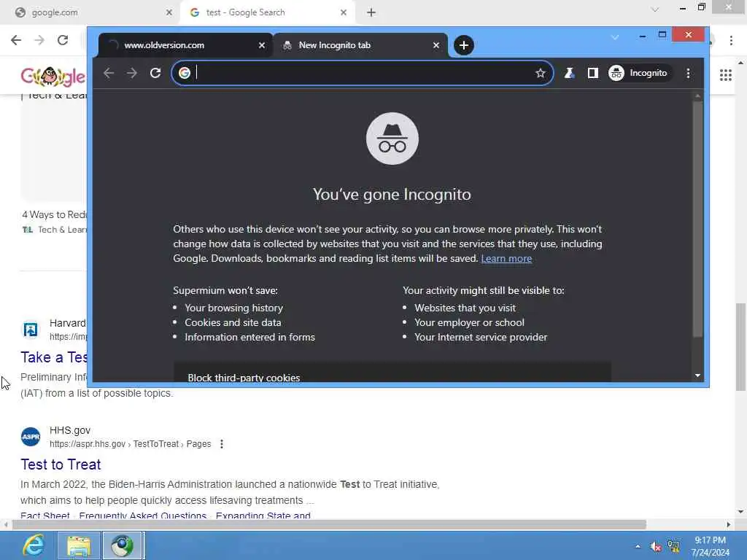Screen dimensions: 747x560
Task: Open Take a Test Harvard result link
Action: pyautogui.click(x=54, y=357)
